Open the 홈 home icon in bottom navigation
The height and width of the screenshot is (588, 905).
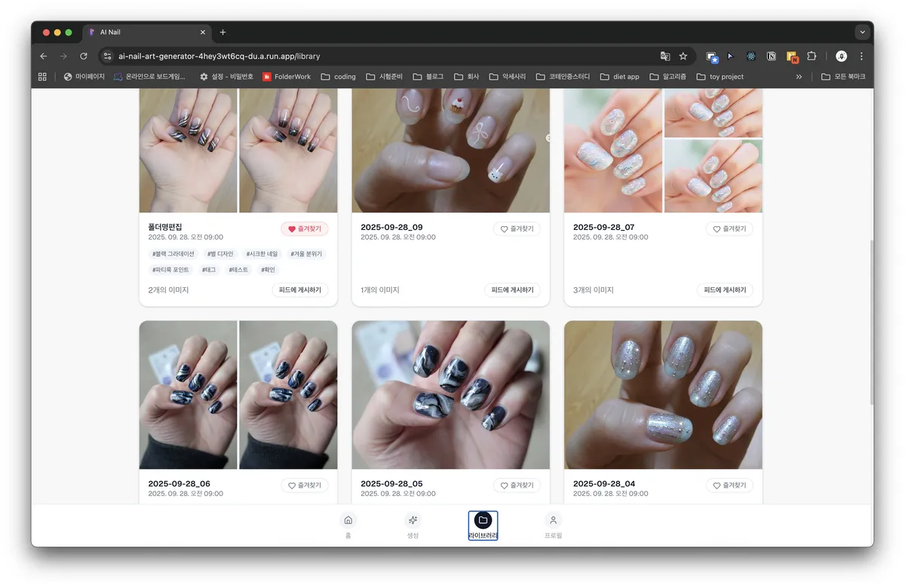click(348, 520)
